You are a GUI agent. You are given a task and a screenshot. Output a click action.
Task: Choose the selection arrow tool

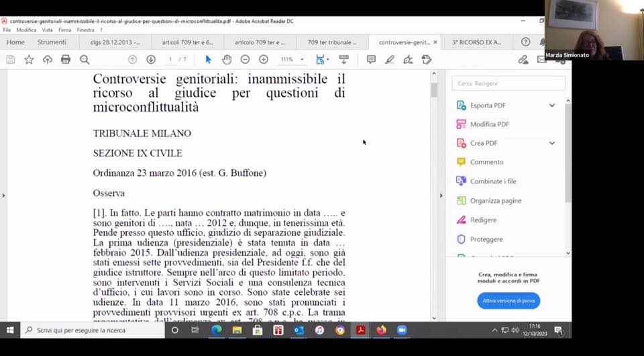pos(208,60)
